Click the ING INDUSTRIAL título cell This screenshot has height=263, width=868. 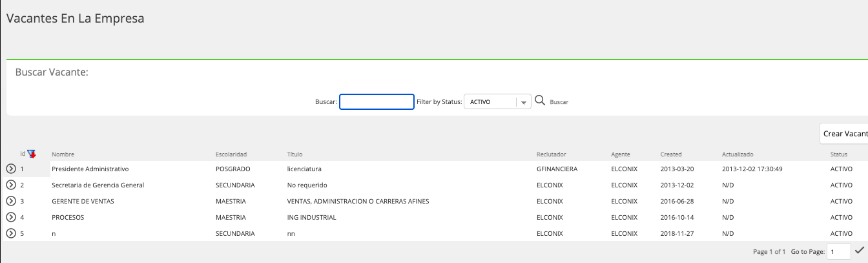pyautogui.click(x=311, y=217)
